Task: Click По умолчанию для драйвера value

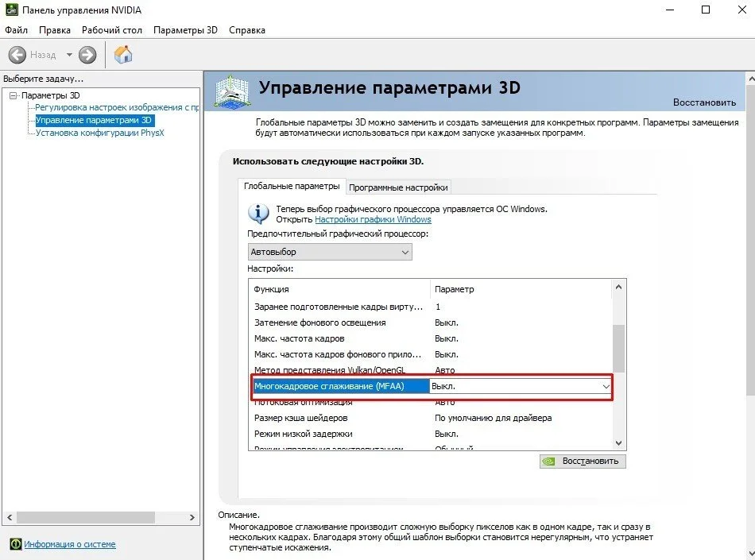Action: (493, 418)
